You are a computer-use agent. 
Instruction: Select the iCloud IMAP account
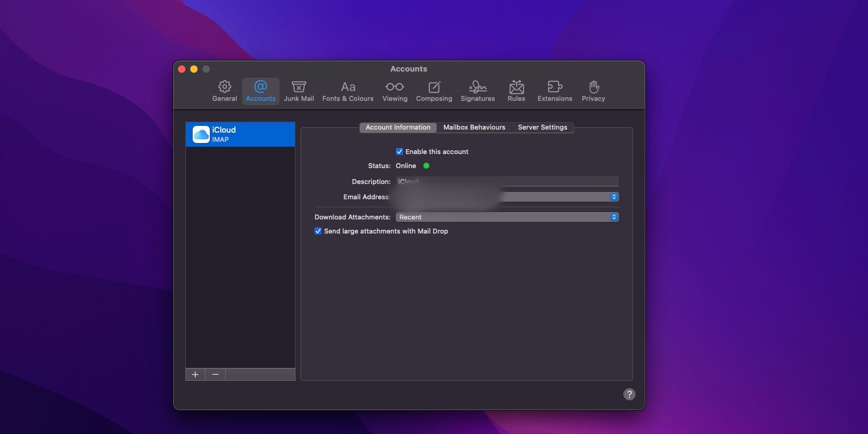(x=240, y=133)
